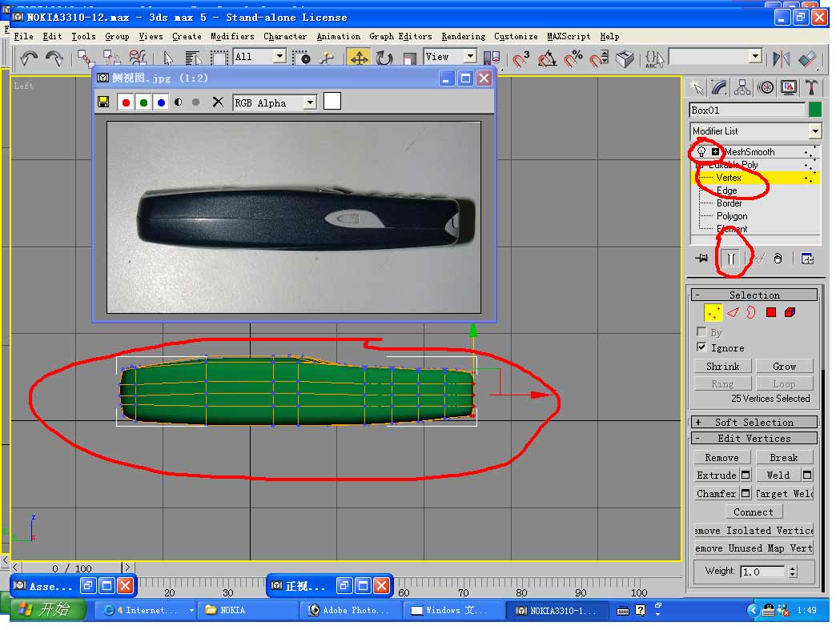Screen dimensions: 840x630
Task: Open the Customize menu
Action: 516,37
